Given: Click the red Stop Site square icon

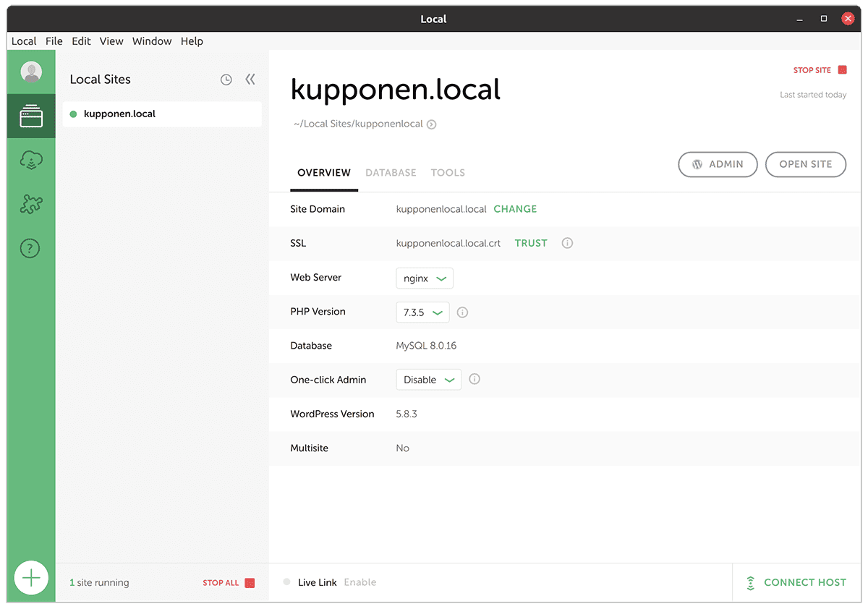Looking at the screenshot, I should coord(842,70).
